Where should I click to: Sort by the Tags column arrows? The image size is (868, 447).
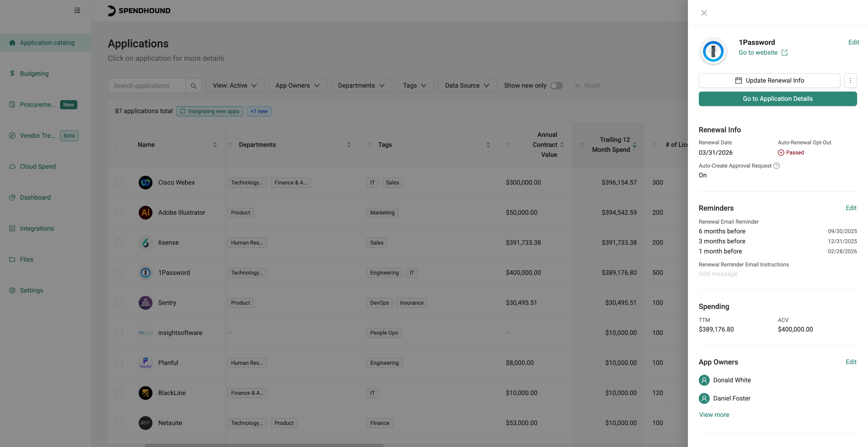pyautogui.click(x=488, y=145)
